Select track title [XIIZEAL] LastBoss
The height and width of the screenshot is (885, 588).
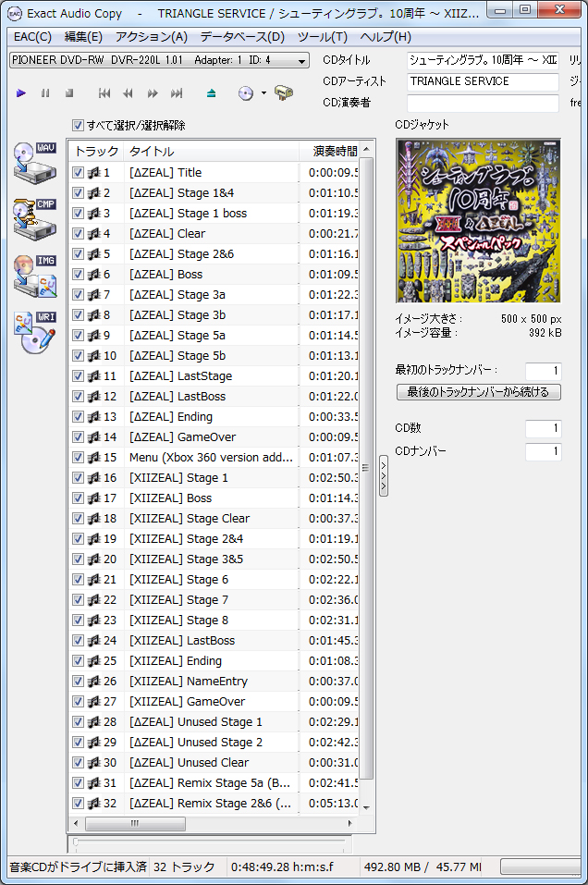182,641
